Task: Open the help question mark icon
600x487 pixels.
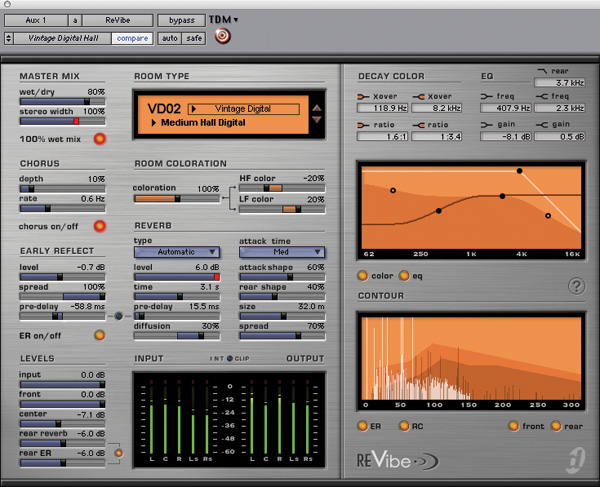Action: (x=576, y=286)
